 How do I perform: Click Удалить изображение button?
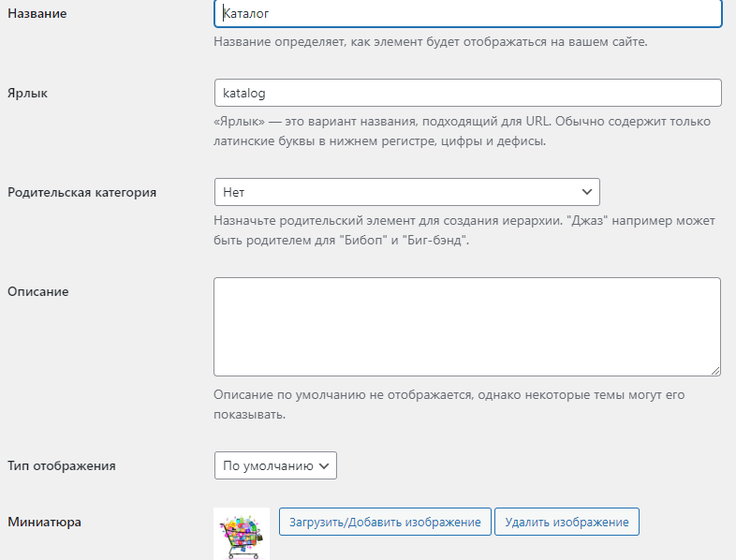click(567, 522)
